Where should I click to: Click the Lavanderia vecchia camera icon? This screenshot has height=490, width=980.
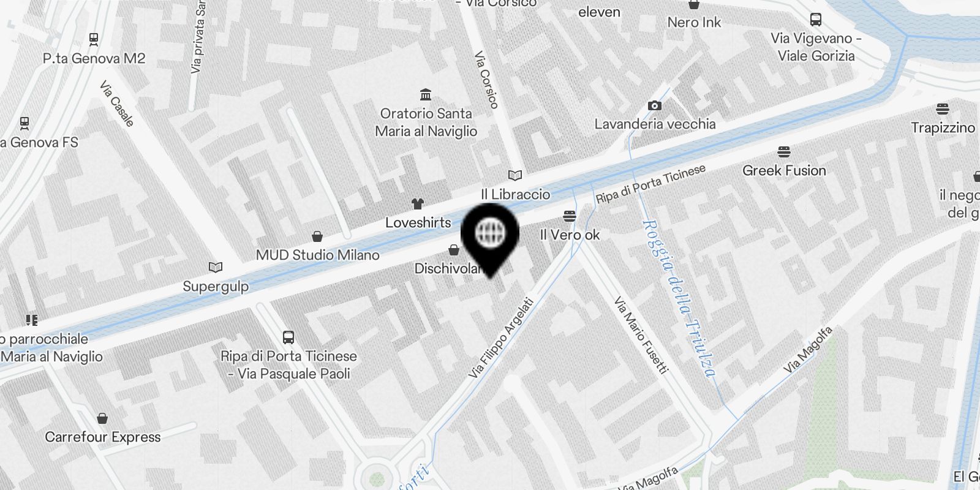[x=654, y=105]
